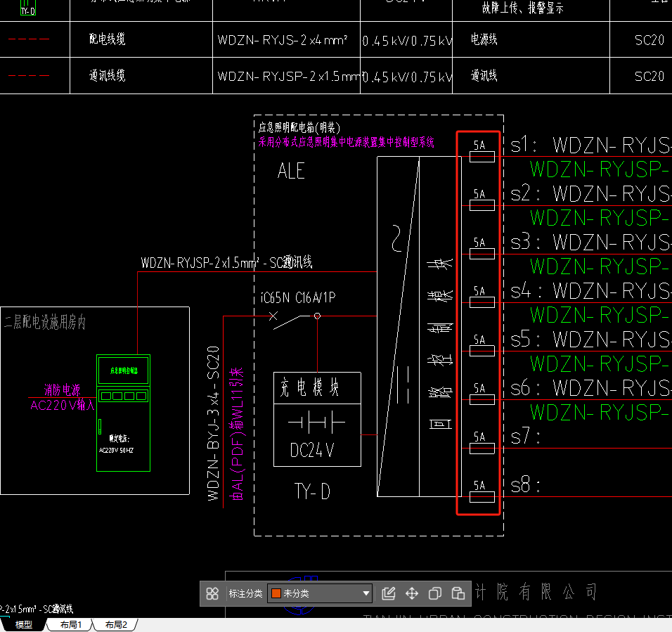Select the 应急照明配电箱(明装) title text

point(299,128)
